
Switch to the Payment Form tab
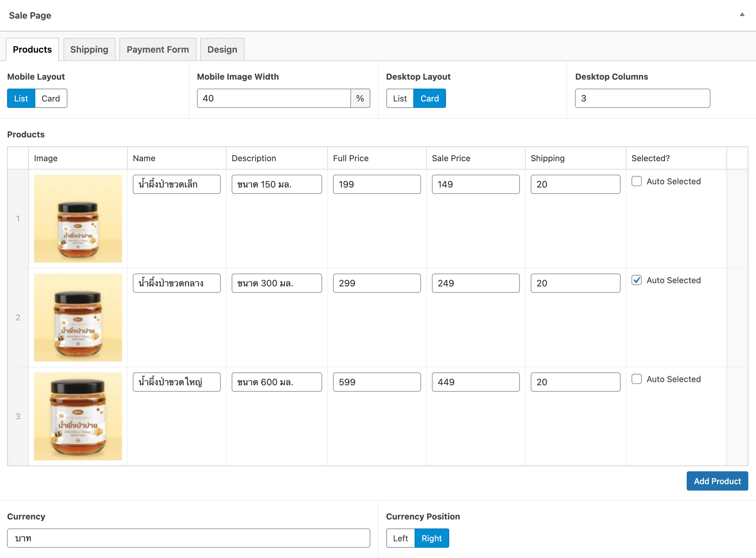point(158,49)
